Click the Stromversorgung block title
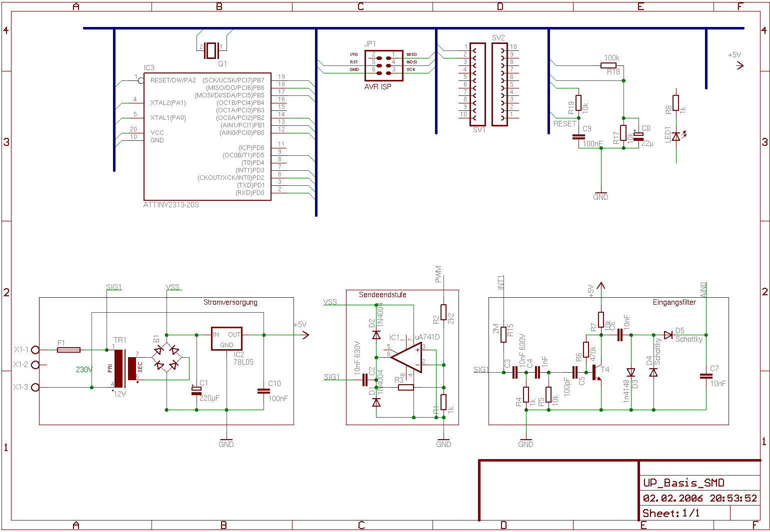This screenshot has height=532, width=770. click(x=230, y=302)
